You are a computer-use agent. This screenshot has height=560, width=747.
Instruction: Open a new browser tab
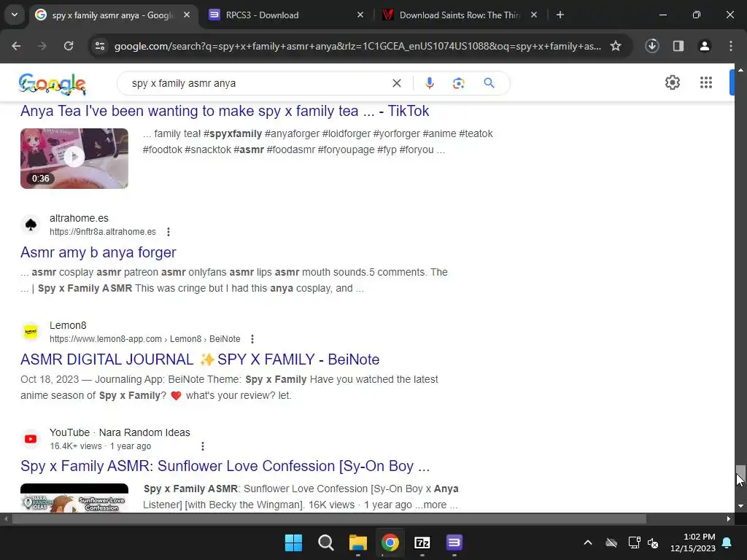560,15
